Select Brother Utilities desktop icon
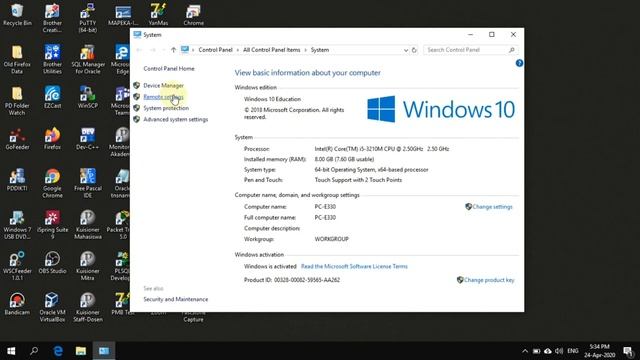 pos(52,59)
